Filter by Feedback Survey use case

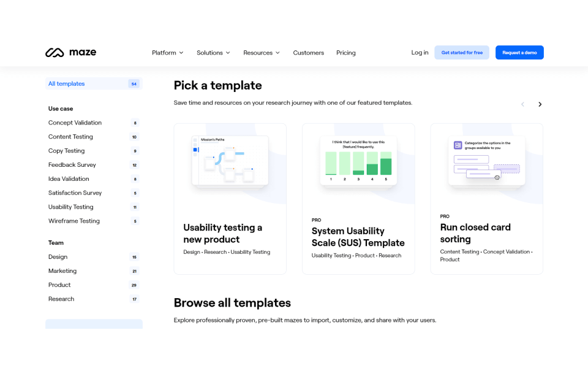click(70, 164)
